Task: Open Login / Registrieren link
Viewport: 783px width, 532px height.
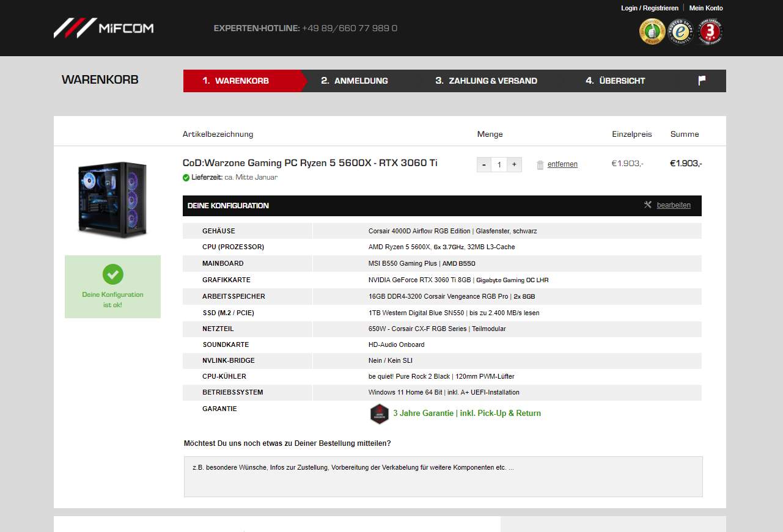Action: (x=650, y=8)
